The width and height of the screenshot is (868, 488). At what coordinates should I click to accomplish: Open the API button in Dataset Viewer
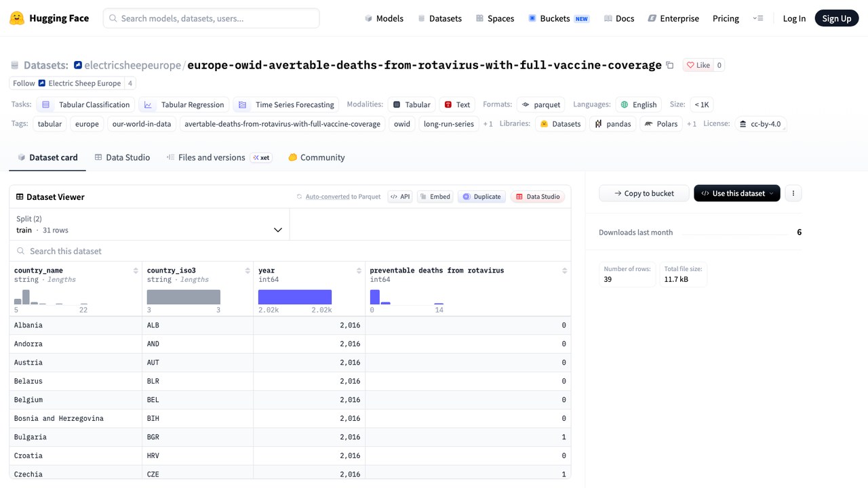click(400, 197)
